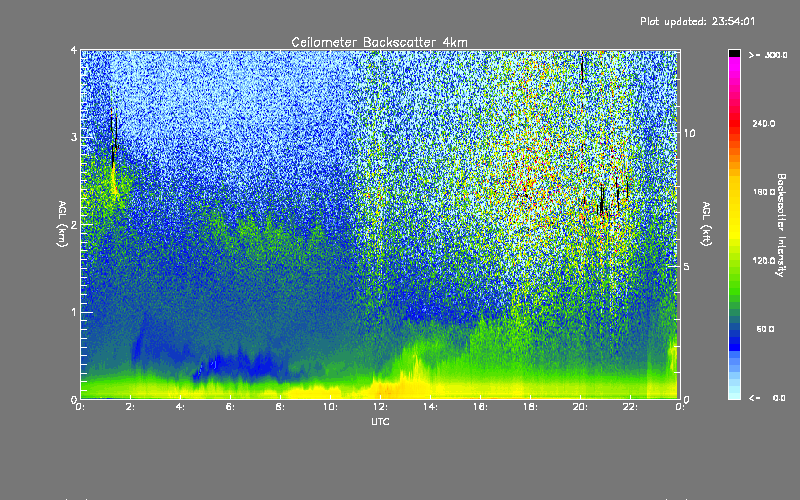800x500 pixels.
Task: Click the '6:' tick label on time axis
Action: click(231, 407)
